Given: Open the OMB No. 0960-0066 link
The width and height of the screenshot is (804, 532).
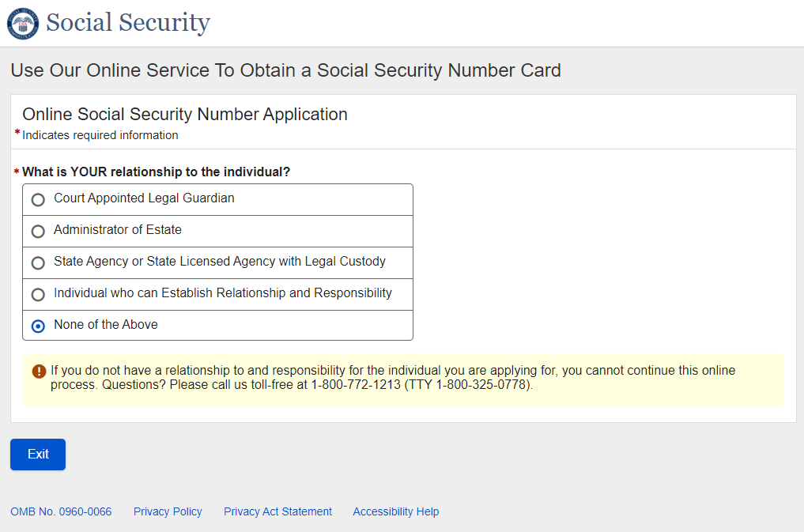Looking at the screenshot, I should (61, 511).
